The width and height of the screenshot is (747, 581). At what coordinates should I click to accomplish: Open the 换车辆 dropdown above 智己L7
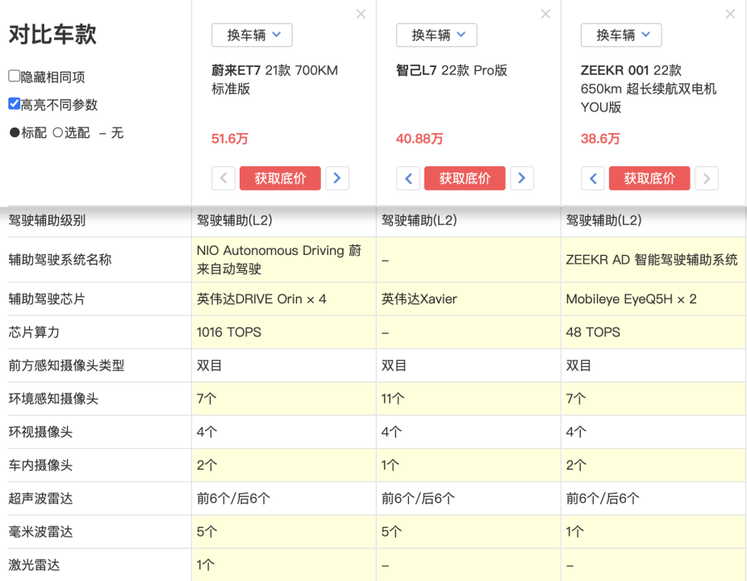point(436,35)
